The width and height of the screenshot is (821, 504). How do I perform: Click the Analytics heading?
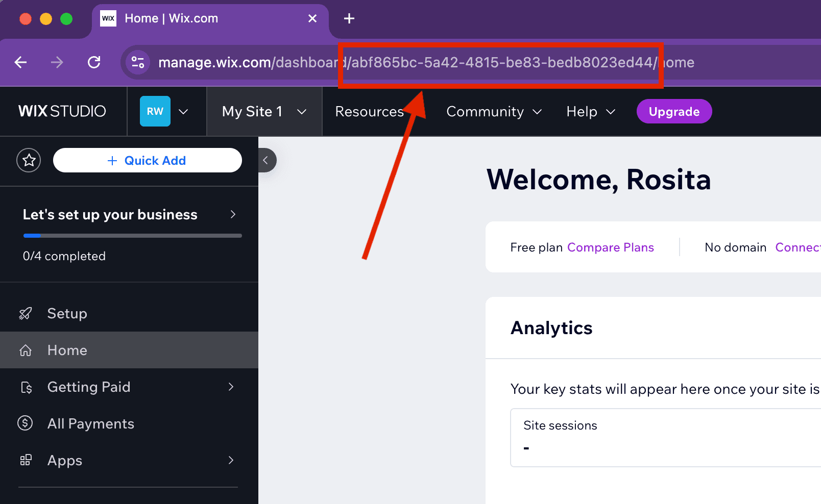[x=551, y=328]
